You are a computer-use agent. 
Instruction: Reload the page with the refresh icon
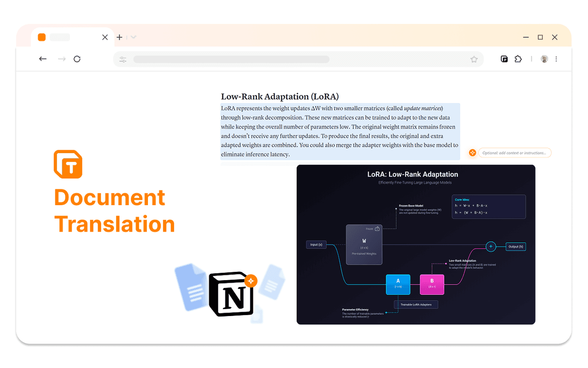[x=77, y=59]
